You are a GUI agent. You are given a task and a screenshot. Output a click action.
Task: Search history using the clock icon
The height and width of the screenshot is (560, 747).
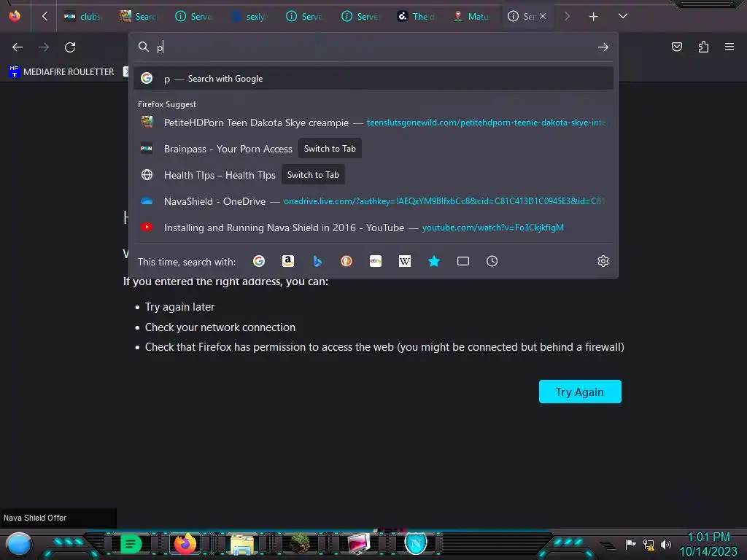[x=492, y=261]
